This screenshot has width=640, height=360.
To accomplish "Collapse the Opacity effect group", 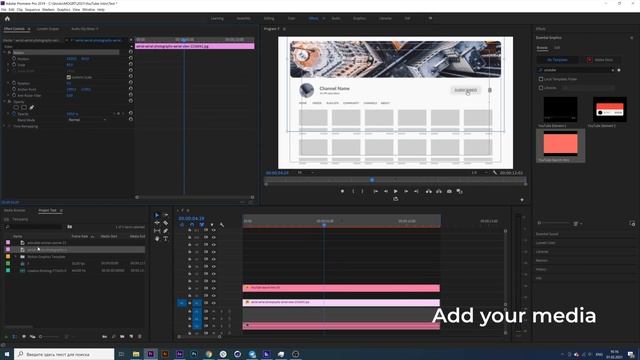I will (4, 101).
